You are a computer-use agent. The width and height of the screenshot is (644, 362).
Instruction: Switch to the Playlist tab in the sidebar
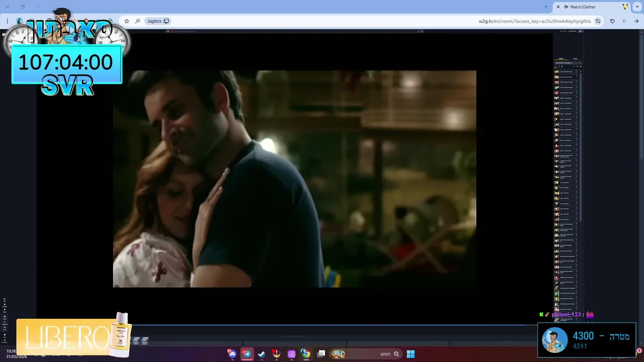561,58
